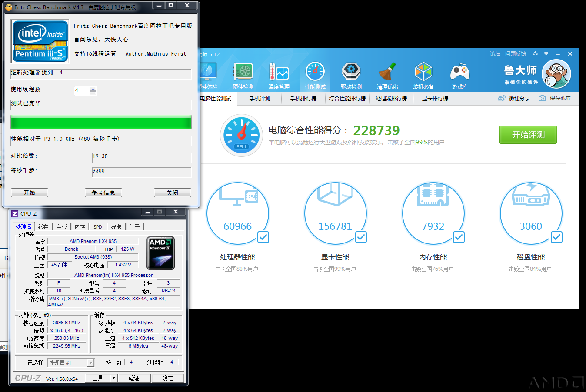The width and height of the screenshot is (586, 392).
Task: Open 硬件检测 in Lu Master toolbar
Action: [x=243, y=76]
